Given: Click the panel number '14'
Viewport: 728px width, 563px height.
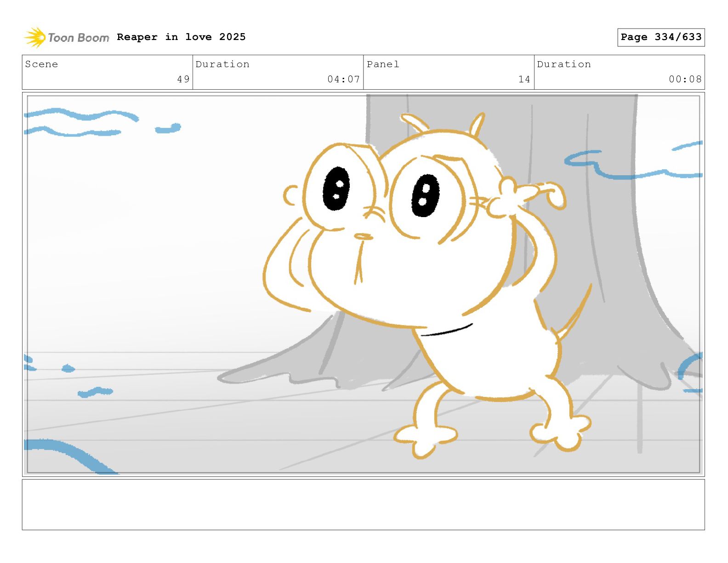Looking at the screenshot, I should (524, 79).
